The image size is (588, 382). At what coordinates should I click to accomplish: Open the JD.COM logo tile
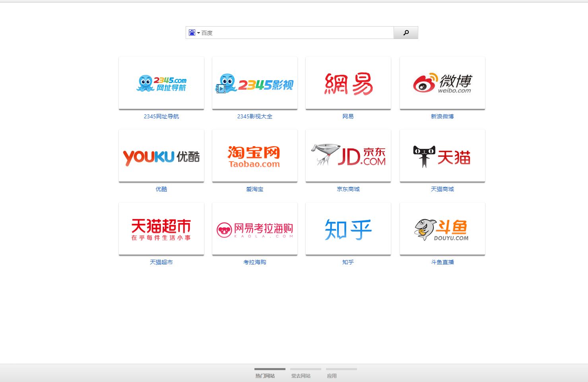click(x=348, y=156)
